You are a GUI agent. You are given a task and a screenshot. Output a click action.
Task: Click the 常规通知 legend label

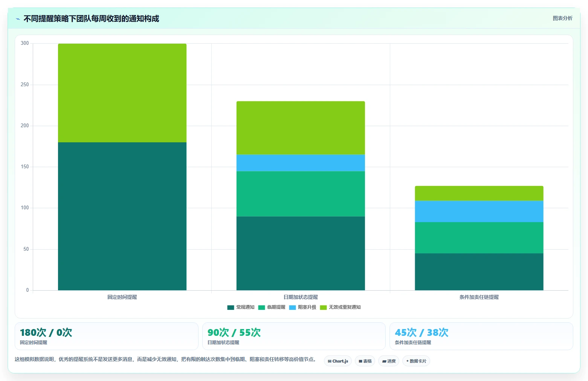(x=245, y=308)
